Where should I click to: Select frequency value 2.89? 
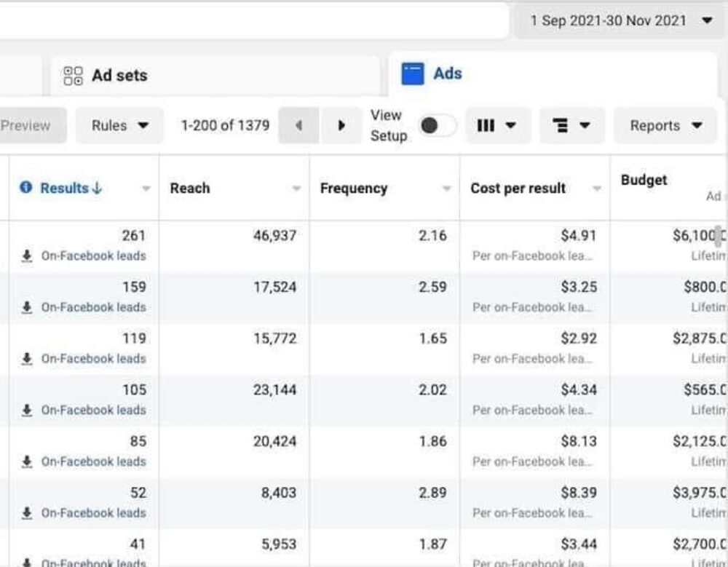pyautogui.click(x=432, y=493)
